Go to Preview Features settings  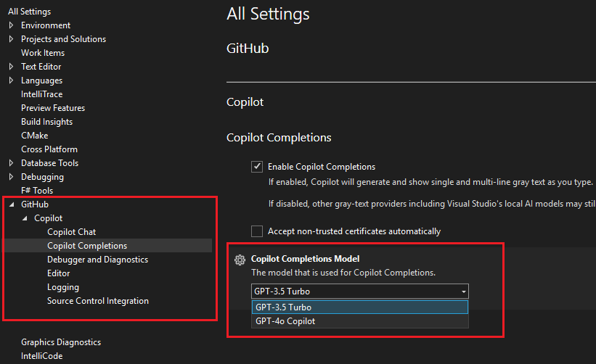coord(53,108)
